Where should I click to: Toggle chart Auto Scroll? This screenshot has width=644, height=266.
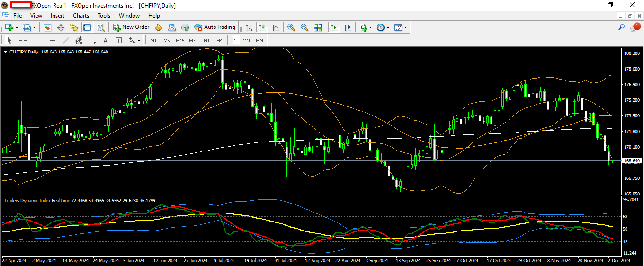pyautogui.click(x=334, y=27)
